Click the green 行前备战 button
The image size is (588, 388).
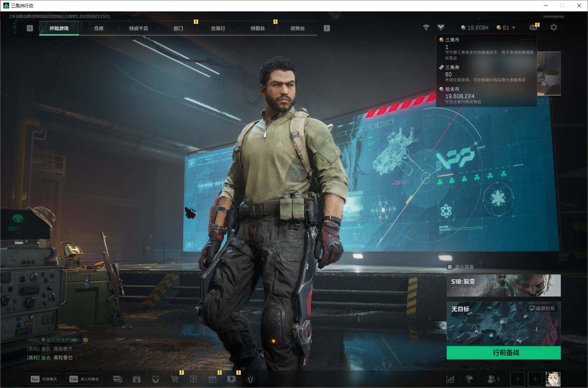504,353
